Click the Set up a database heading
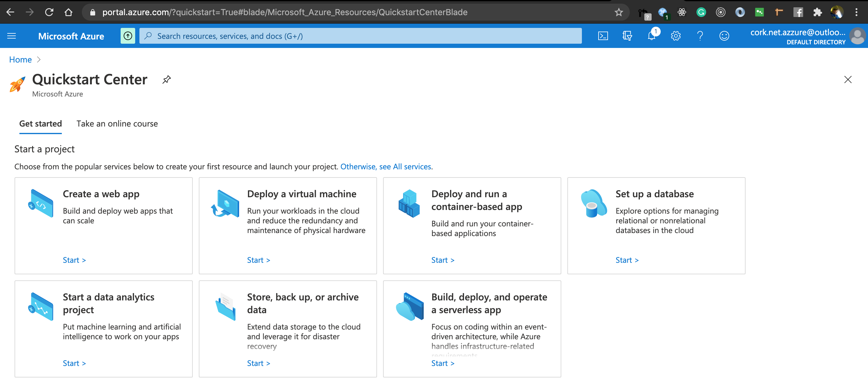 click(654, 194)
